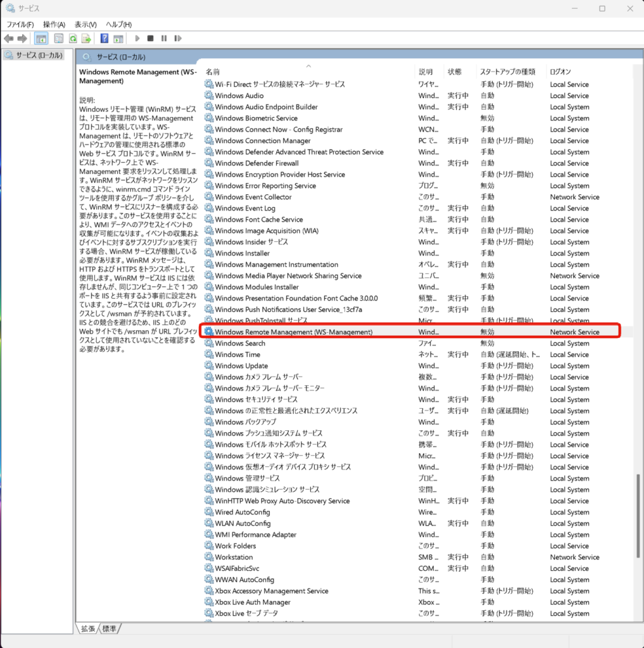Click the Export List toolbar icon

pos(87,39)
